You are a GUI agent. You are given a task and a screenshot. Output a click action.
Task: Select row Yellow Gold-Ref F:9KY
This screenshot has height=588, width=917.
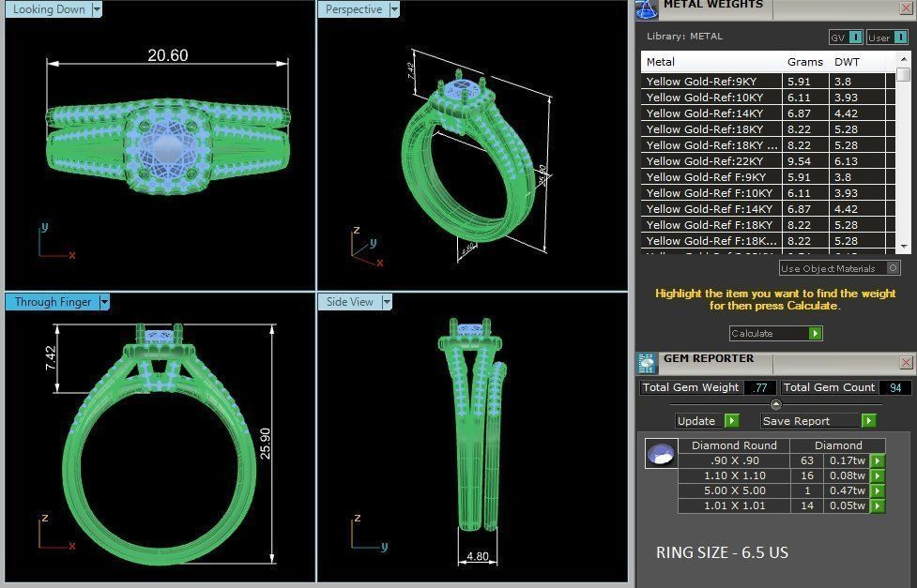(768, 177)
